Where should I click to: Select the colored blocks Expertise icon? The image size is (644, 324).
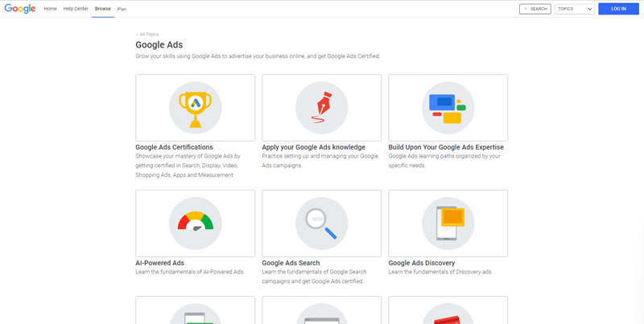point(448,107)
